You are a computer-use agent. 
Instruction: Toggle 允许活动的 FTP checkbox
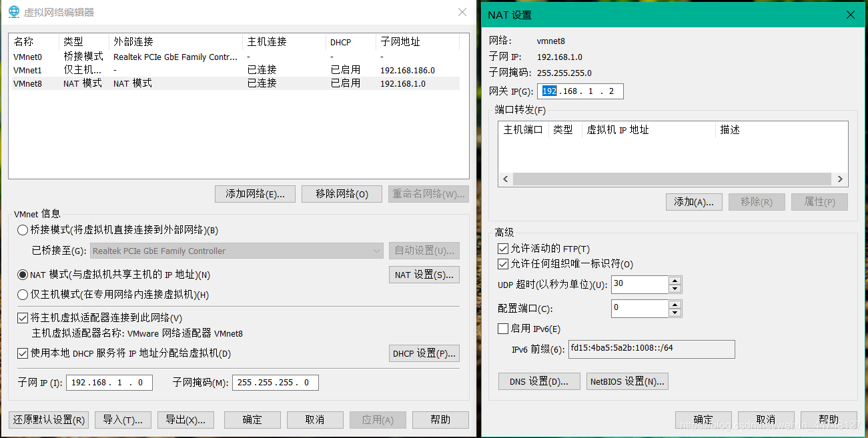(x=503, y=249)
